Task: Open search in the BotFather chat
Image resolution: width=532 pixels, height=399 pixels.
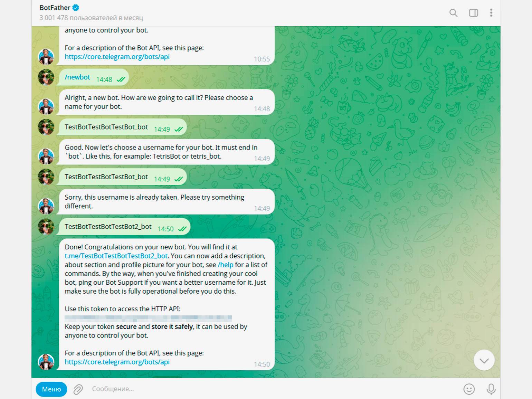Action: coord(453,13)
